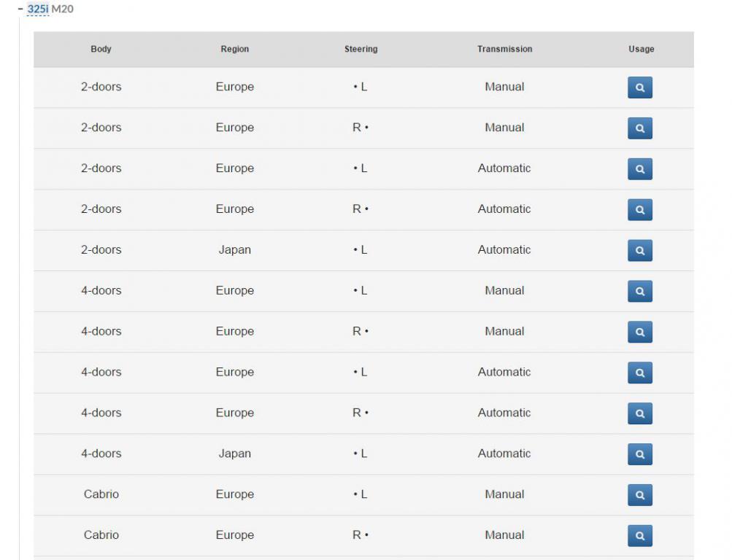Open usage search for 2-doors Europe left-hand Automatic
The image size is (732, 560).
tap(639, 169)
